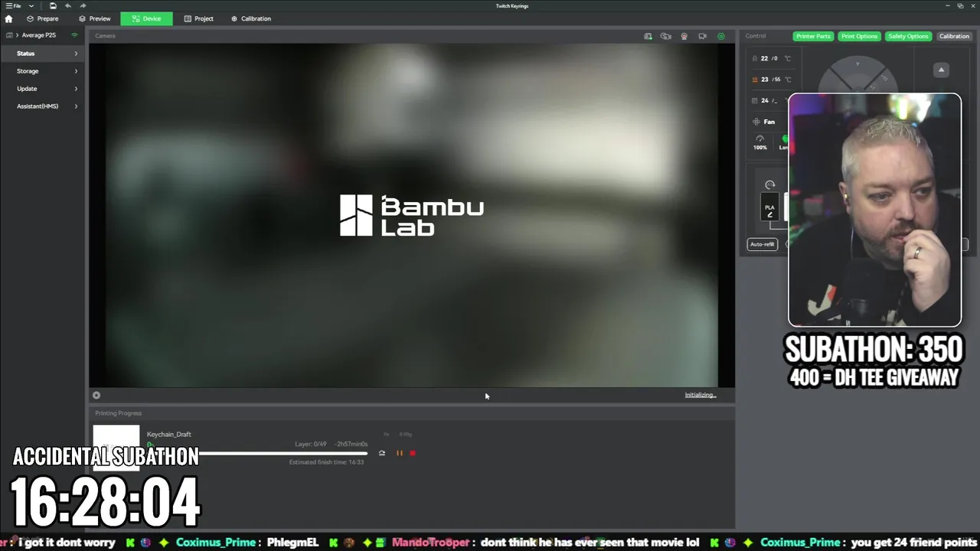The image size is (980, 551).
Task: Click the chamber temperature icon
Action: [x=754, y=100]
